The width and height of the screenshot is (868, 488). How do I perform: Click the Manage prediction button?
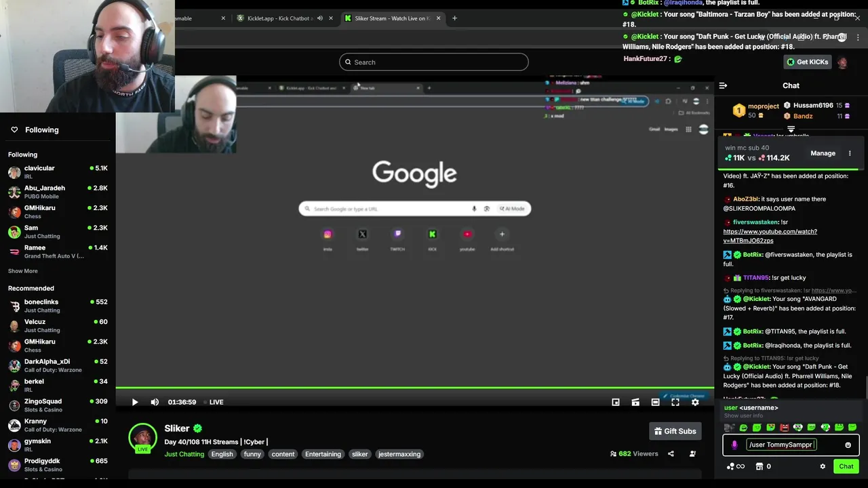point(823,153)
